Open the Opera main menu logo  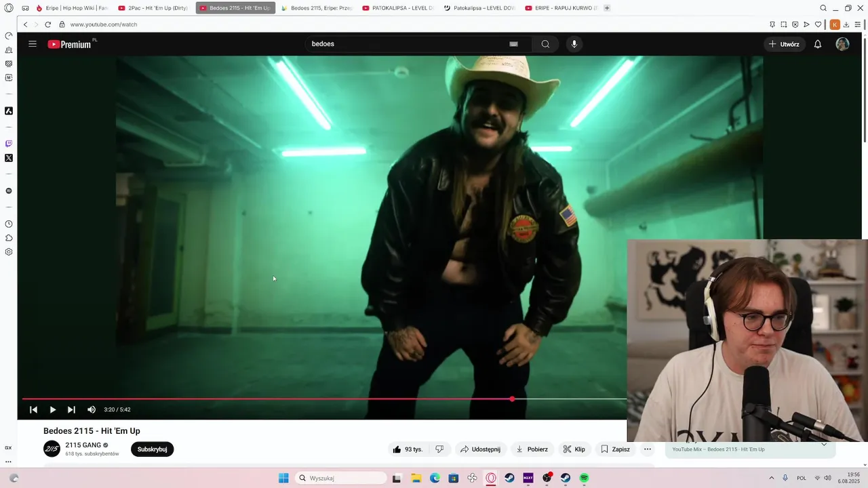pos(9,8)
